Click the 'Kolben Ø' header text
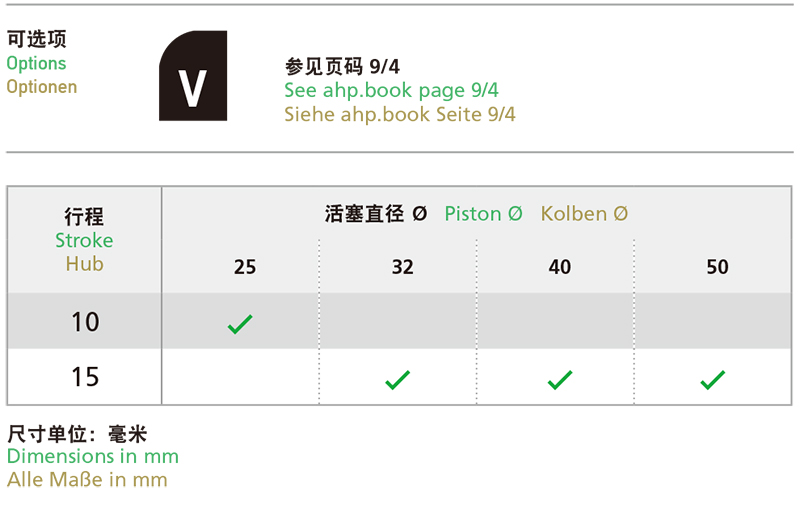Image resolution: width=800 pixels, height=505 pixels. click(584, 214)
